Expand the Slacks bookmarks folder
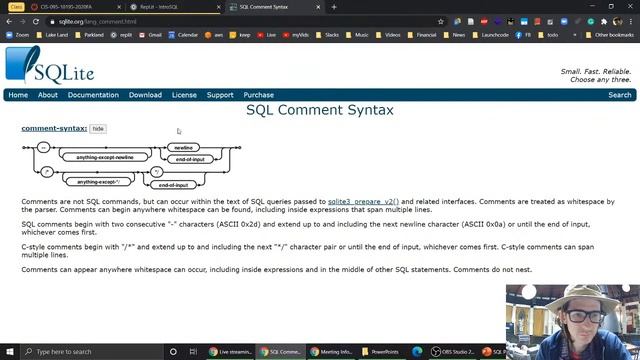 (x=327, y=35)
